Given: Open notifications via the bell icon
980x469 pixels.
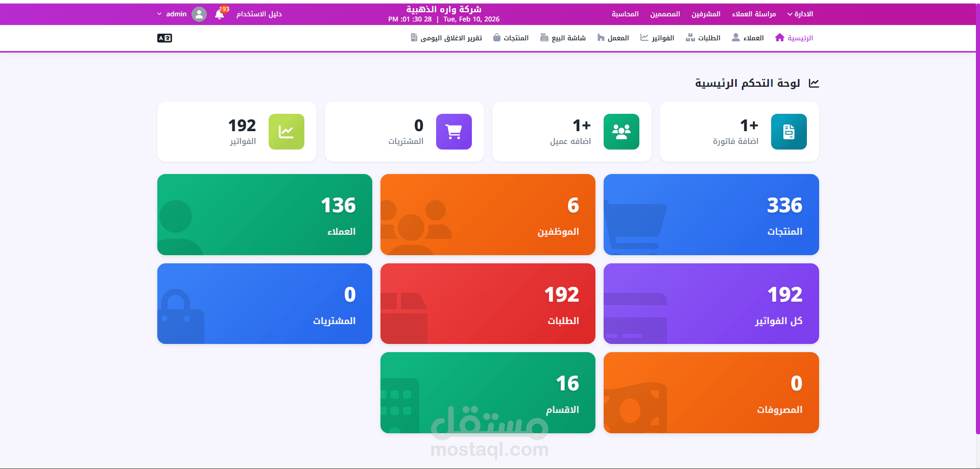Looking at the screenshot, I should point(220,14).
